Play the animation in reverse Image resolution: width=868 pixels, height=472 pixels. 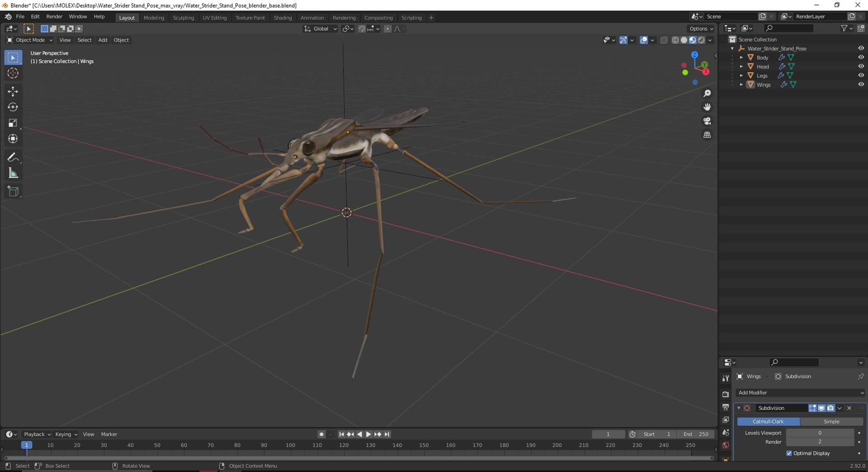[x=360, y=434]
